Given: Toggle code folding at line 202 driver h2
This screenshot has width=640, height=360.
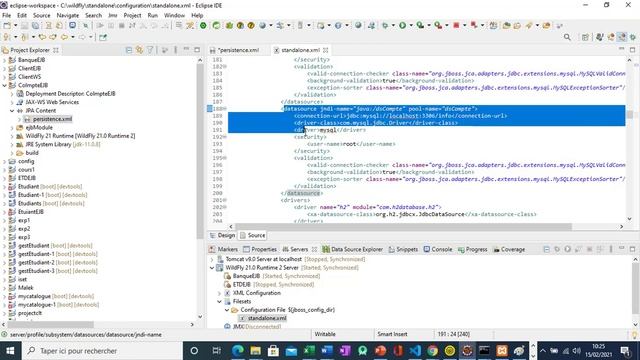Looking at the screenshot, I should [224, 207].
